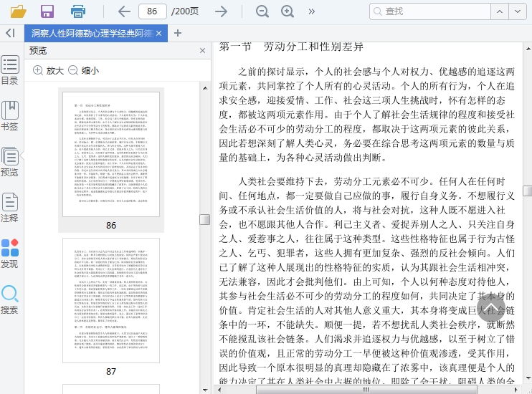This screenshot has width=532, height=394.
Task: Select the page 87 thumbnail
Action: [x=111, y=300]
